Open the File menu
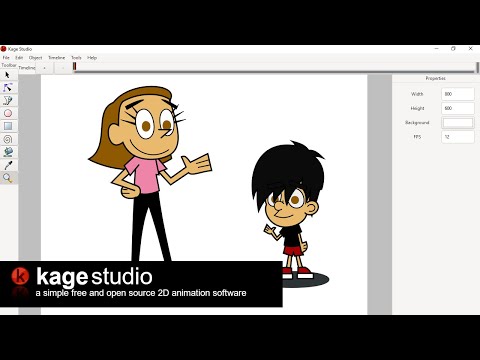Screen dimensions: 480x360 6,58
